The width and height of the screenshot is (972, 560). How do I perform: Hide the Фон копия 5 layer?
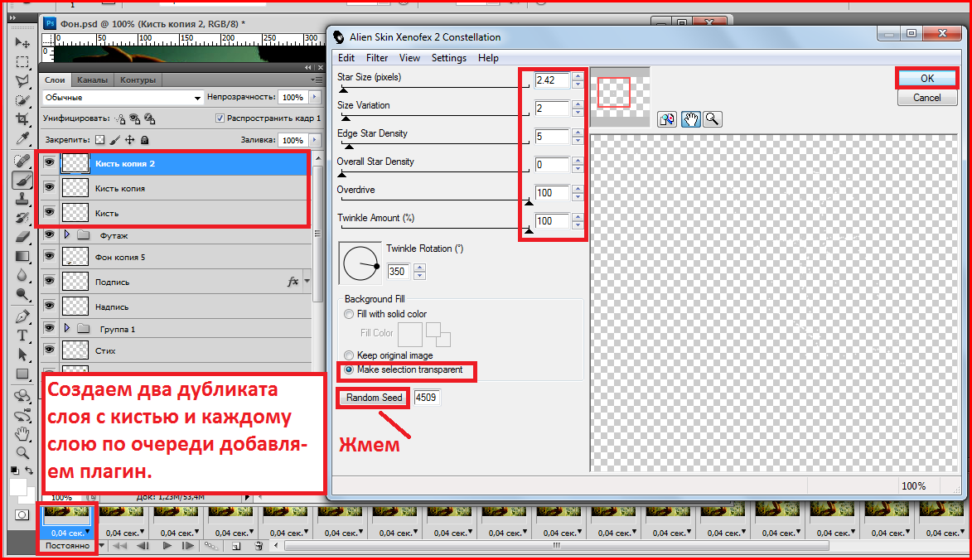(49, 257)
